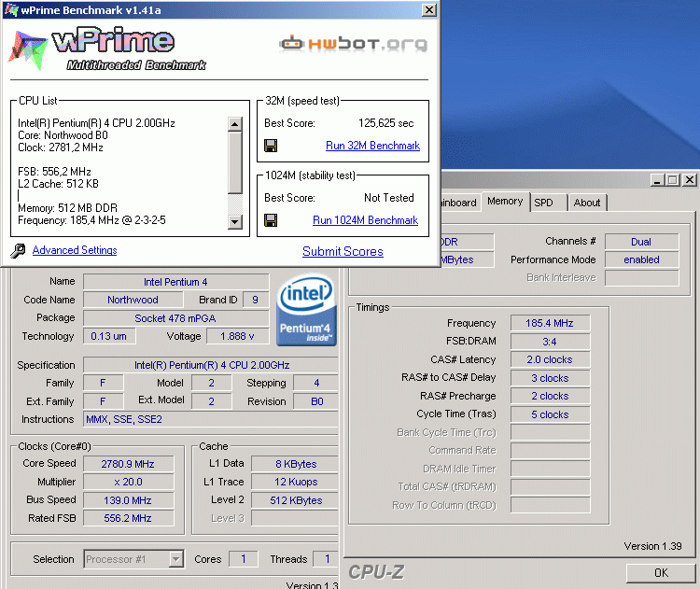Click 'FSB: 556,2 MHz' in CPU List
The width and height of the screenshot is (700, 589).
[x=54, y=172]
